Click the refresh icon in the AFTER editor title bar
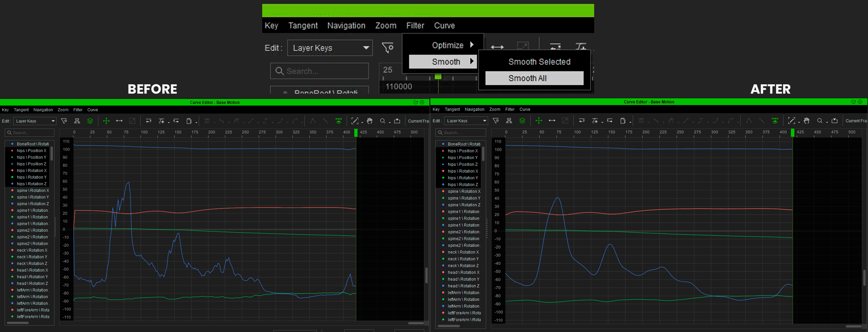 pyautogui.click(x=853, y=102)
